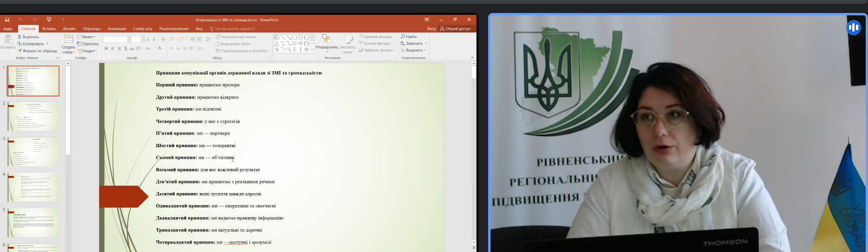Click the Вход sign-in link
The width and height of the screenshot is (868, 252).
pyautogui.click(x=431, y=29)
